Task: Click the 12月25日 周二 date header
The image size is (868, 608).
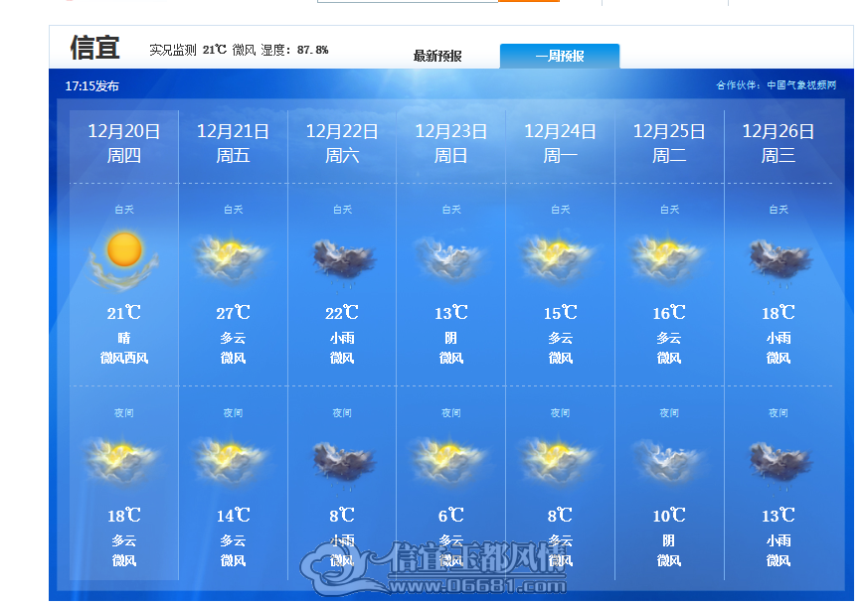Action: pyautogui.click(x=669, y=143)
